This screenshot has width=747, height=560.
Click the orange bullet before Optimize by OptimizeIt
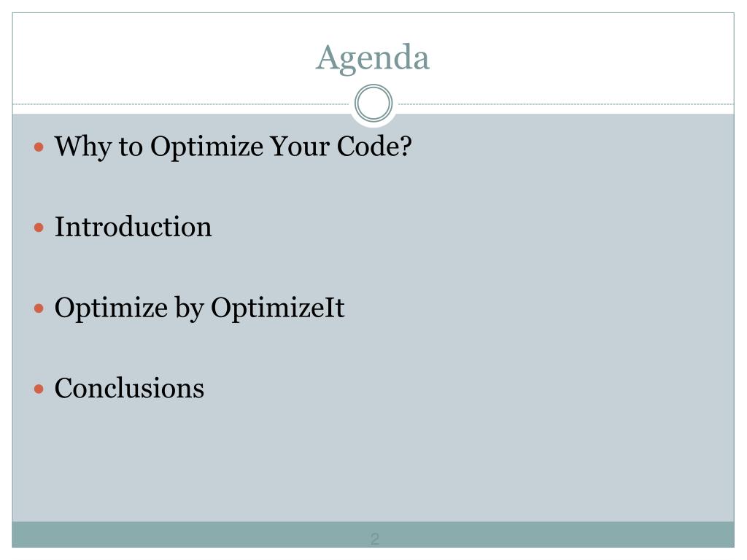(39, 308)
